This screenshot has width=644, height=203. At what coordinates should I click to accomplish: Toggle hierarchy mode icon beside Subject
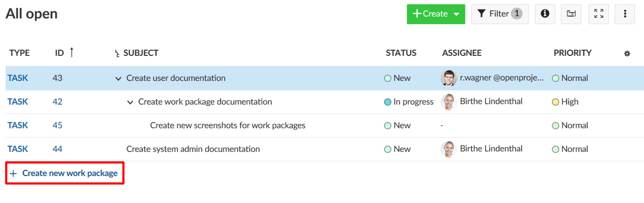click(x=117, y=54)
